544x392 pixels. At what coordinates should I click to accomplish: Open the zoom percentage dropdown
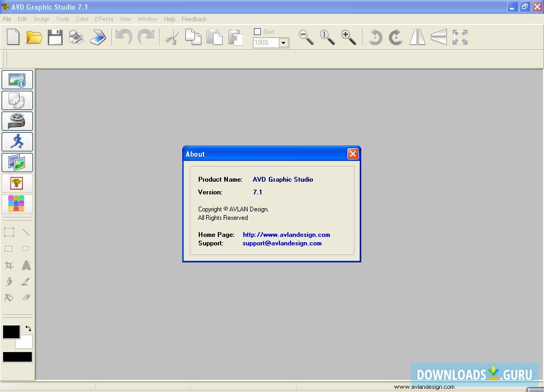point(283,42)
